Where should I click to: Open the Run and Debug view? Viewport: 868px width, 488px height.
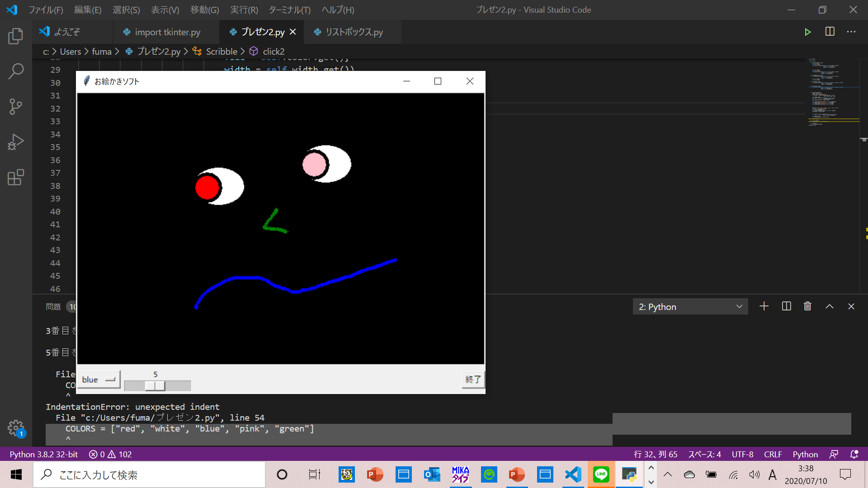click(16, 142)
